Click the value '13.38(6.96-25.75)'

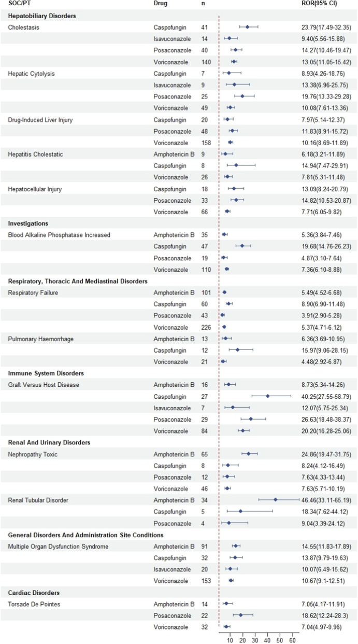click(x=318, y=85)
